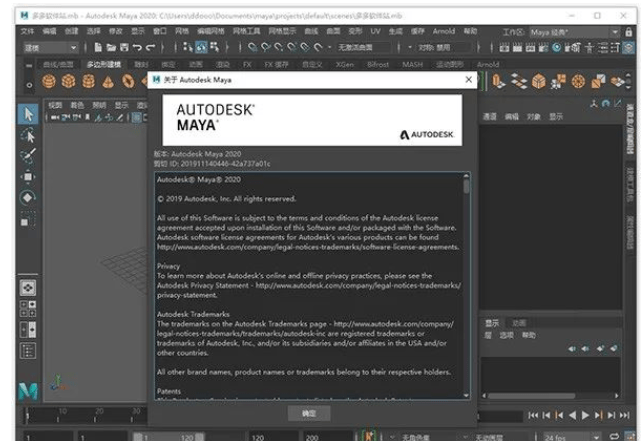Image resolution: width=643 pixels, height=441 pixels.
Task: Click the redo arrow icon
Action: point(150,48)
